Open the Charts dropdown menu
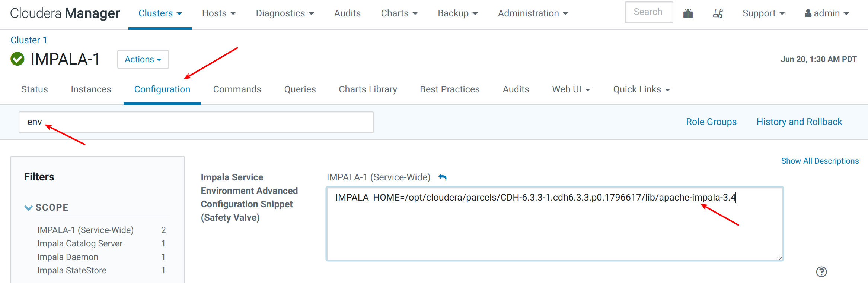This screenshot has width=868, height=283. (399, 13)
